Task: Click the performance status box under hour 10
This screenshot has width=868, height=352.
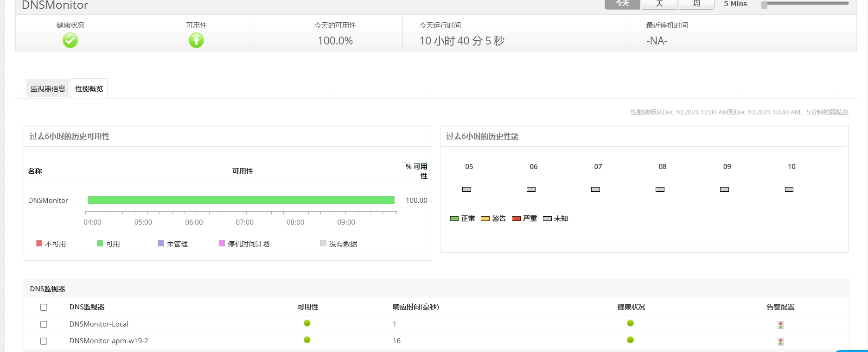Action: pyautogui.click(x=789, y=189)
